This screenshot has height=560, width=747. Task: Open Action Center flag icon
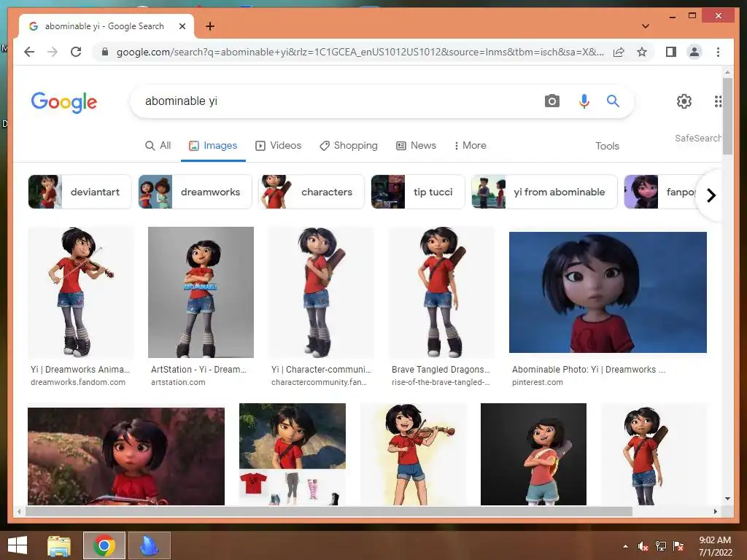pyautogui.click(x=678, y=546)
